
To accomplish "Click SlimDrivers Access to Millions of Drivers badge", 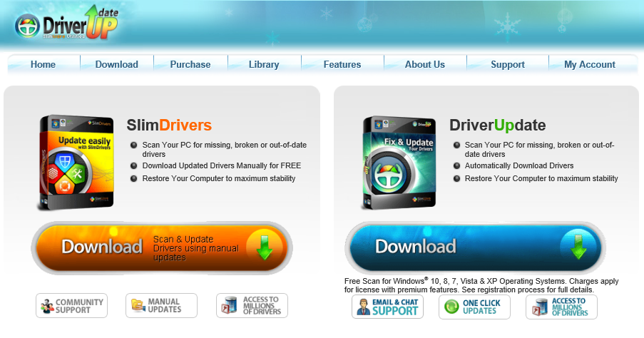I will point(252,306).
